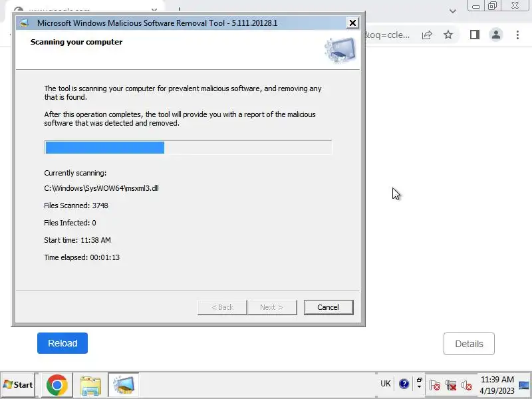
Task: Close the Malicious Software Removal Tool dialog
Action: (352, 23)
